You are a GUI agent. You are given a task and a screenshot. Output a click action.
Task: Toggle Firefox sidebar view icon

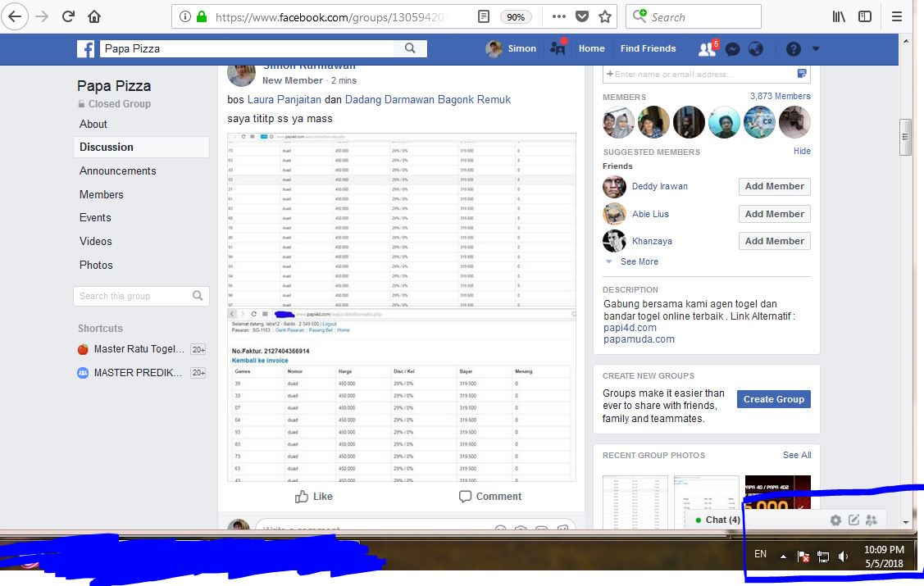pos(865,16)
